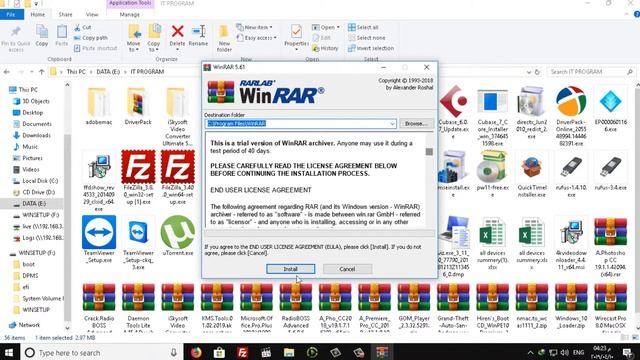Select the all devices summery(1).xlsx icon

[492, 232]
